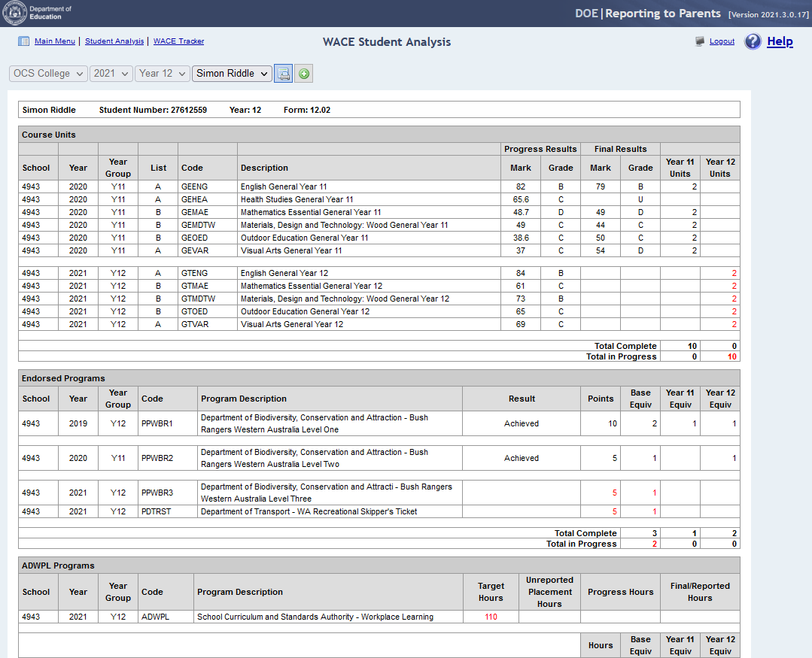Image resolution: width=812 pixels, height=658 pixels.
Task: Expand the Year 12 year-level dropdown
Action: tap(162, 74)
